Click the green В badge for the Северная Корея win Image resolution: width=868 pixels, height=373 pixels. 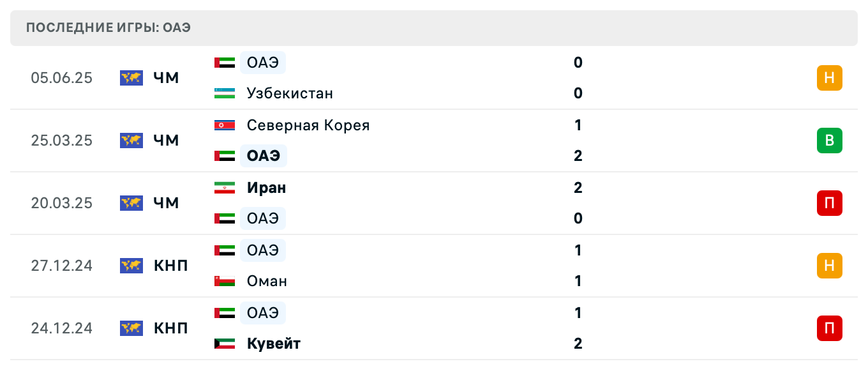click(x=829, y=141)
